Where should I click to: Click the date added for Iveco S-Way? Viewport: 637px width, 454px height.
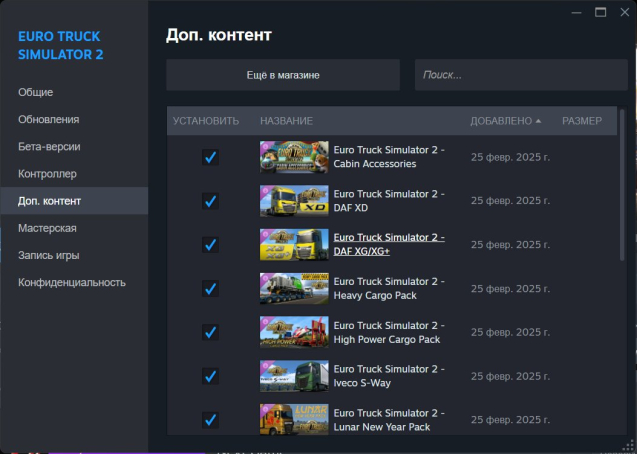tap(510, 376)
